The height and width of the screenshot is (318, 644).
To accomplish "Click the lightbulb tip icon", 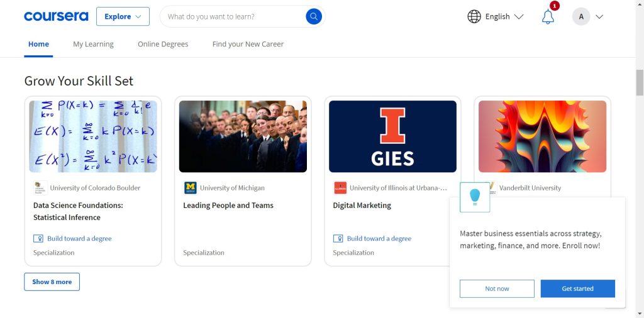I will point(475,197).
